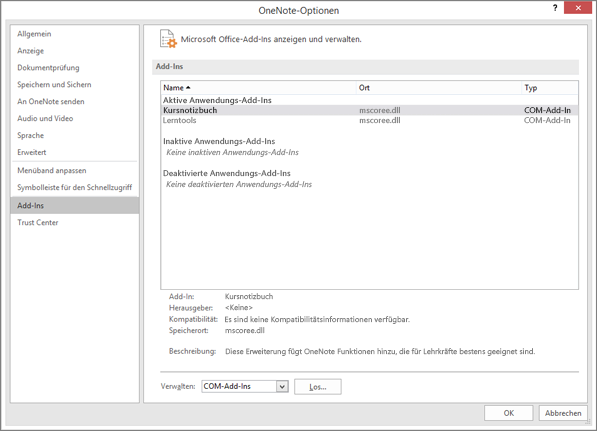Open Trust Center settings
This screenshot has height=431, width=597.
38,222
